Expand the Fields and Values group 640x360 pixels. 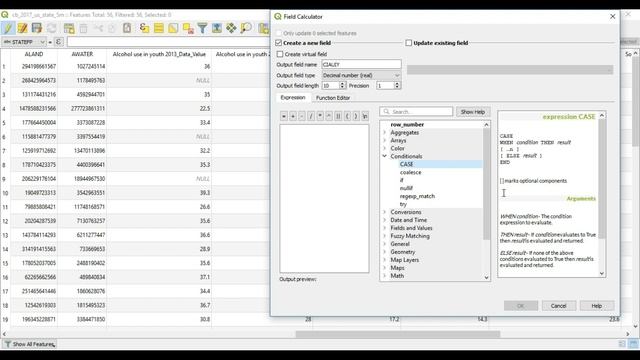(x=384, y=228)
